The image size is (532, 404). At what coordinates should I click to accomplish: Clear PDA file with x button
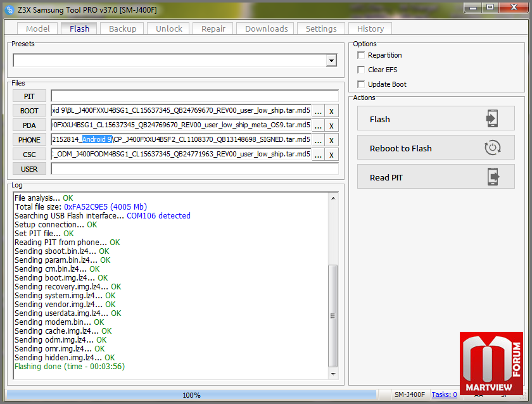pos(331,125)
